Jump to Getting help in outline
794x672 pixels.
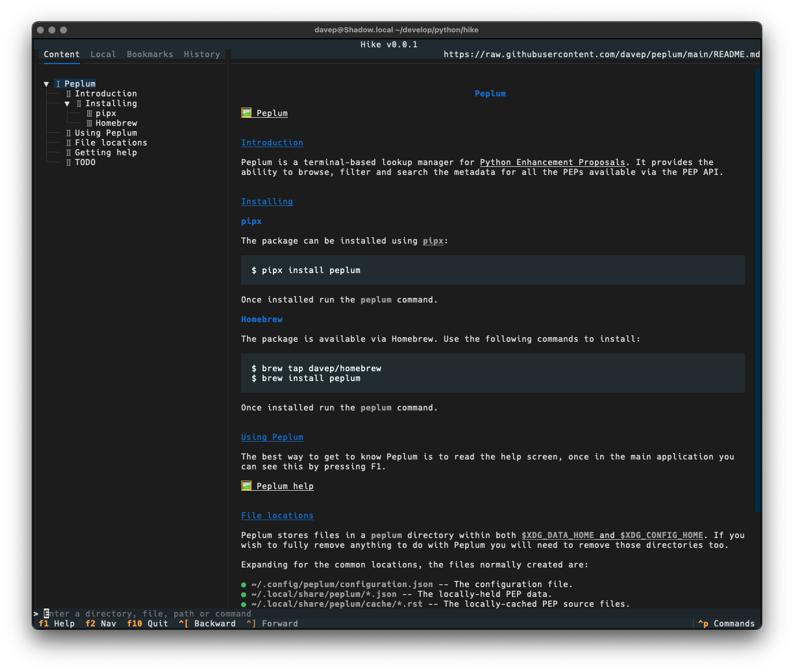(106, 152)
